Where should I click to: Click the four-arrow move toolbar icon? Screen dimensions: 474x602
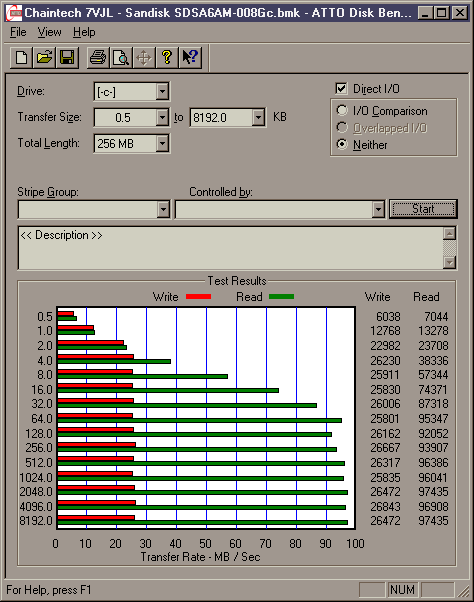(x=144, y=58)
